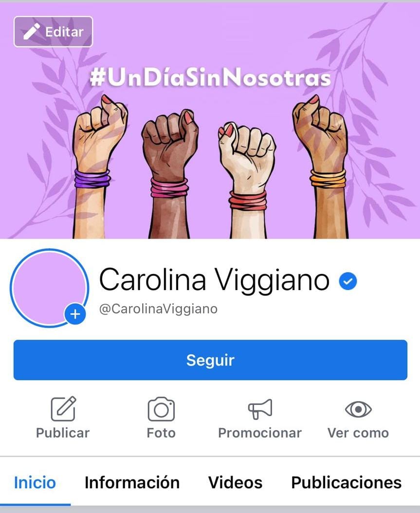The image size is (420, 513).
Task: Click the Carolina Viggiano page name
Action: (x=214, y=280)
